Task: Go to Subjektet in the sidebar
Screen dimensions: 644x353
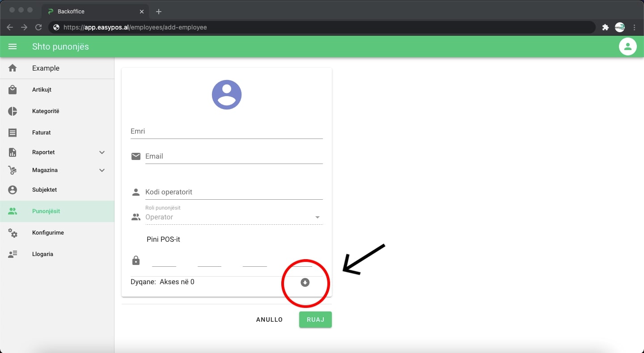Action: (44, 190)
